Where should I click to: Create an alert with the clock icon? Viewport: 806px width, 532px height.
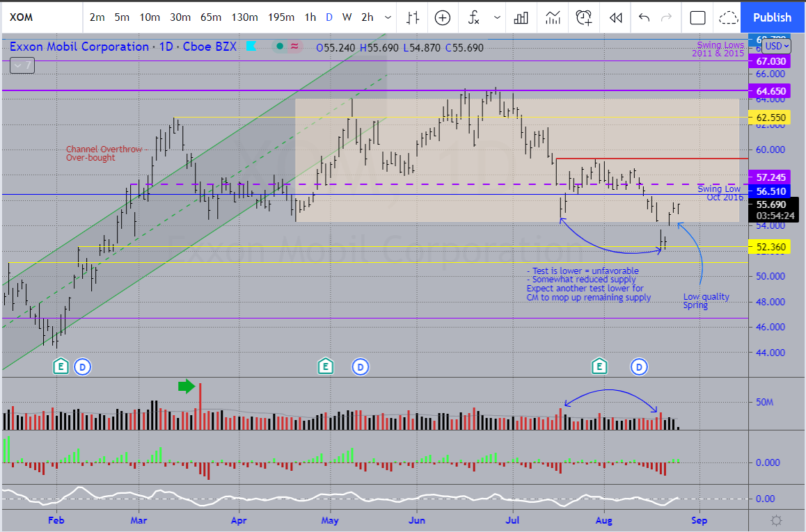pyautogui.click(x=585, y=17)
